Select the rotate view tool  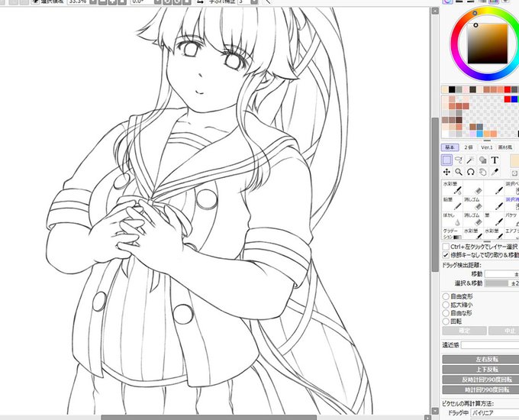click(471, 172)
